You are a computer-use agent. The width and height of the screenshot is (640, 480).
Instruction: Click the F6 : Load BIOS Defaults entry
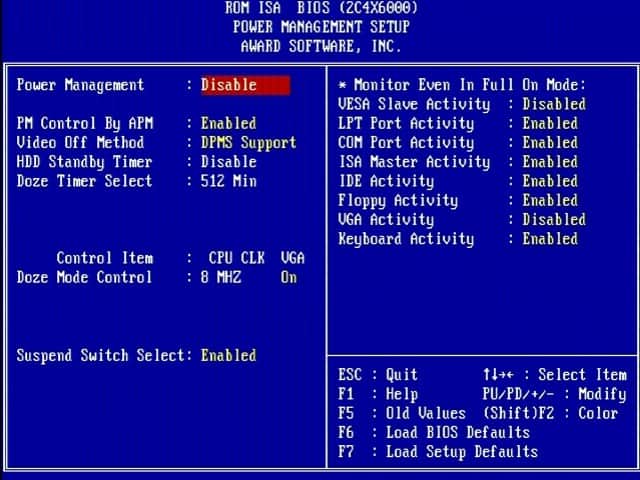[x=434, y=433]
